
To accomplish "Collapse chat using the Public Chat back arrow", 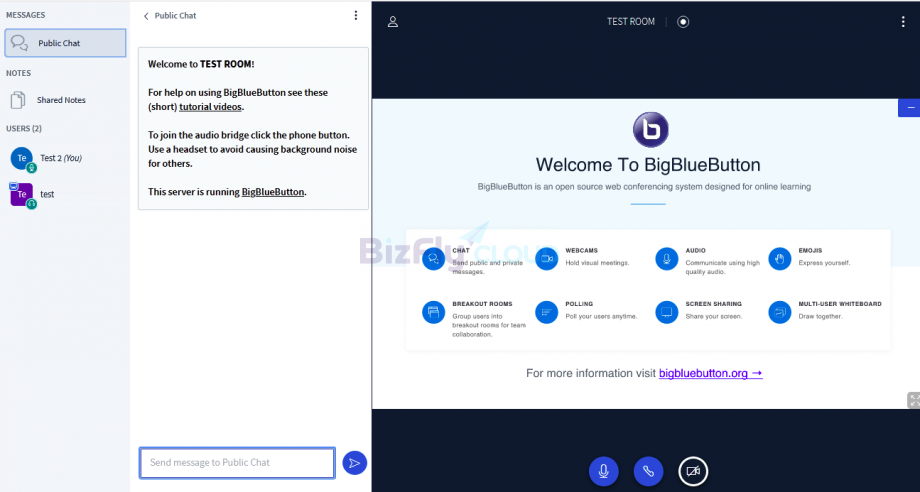I will (146, 16).
